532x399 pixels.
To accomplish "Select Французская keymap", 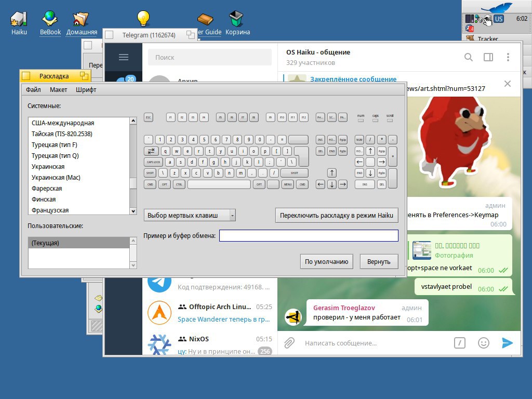I will [x=79, y=210].
